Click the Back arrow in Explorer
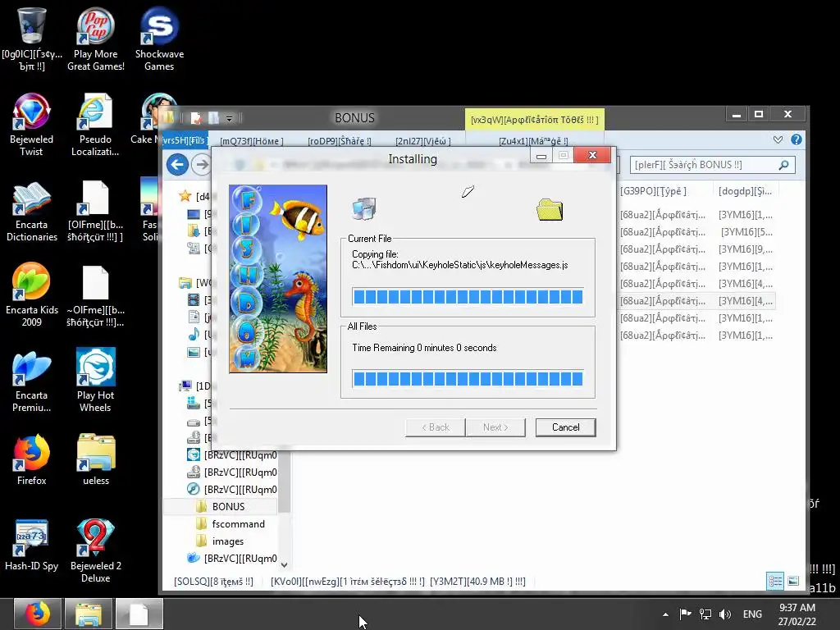The height and width of the screenshot is (630, 840). [x=177, y=164]
